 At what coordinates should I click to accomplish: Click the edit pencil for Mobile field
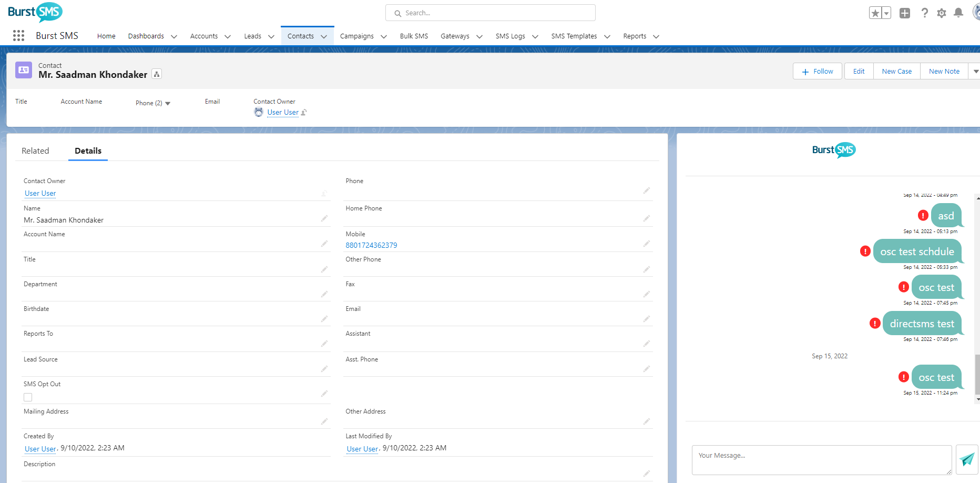(646, 244)
